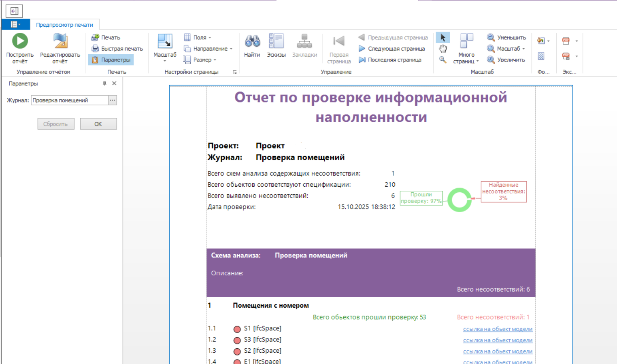
Task: Click the Журнал ellipsis browse button
Action: point(113,100)
